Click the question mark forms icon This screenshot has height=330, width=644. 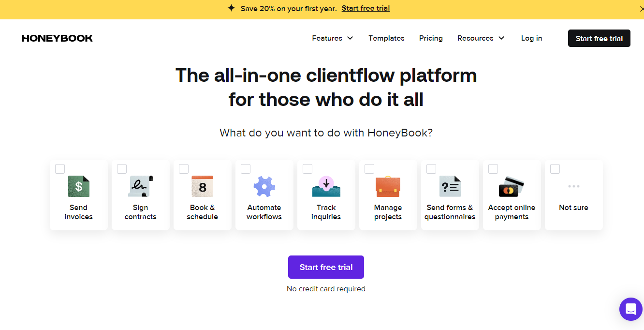[450, 186]
